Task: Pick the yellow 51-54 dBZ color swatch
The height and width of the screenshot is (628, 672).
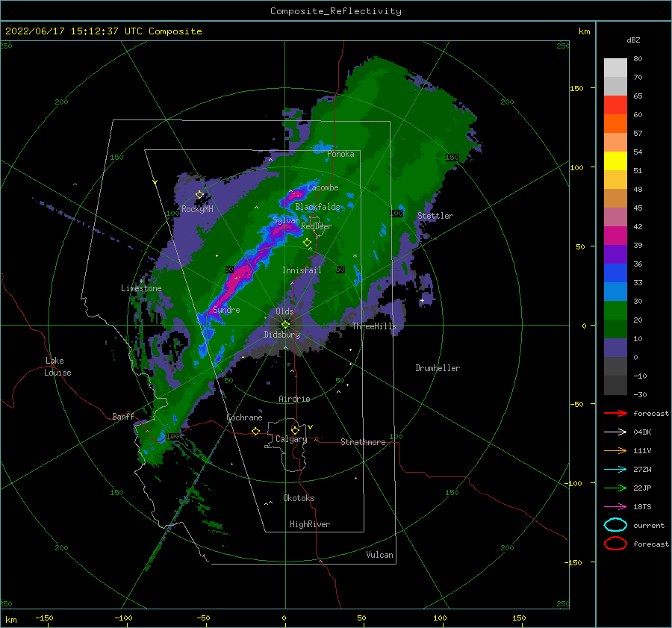Action: point(615,161)
